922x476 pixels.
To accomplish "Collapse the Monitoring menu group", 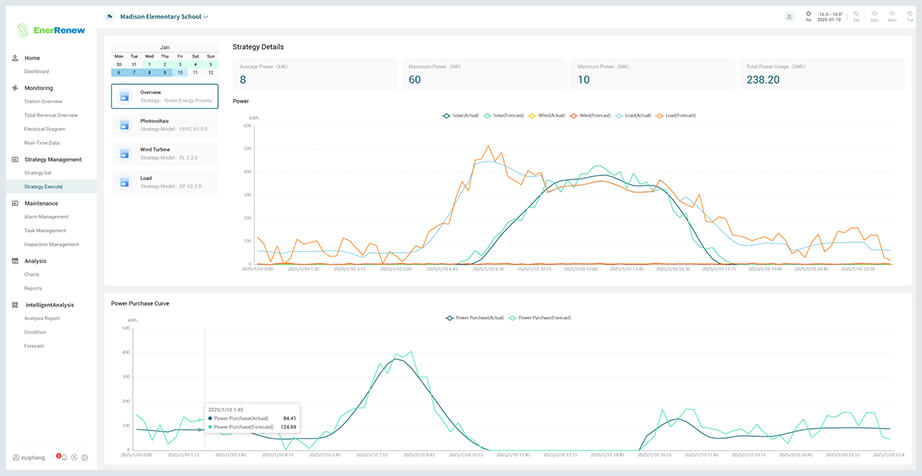I will tap(38, 88).
